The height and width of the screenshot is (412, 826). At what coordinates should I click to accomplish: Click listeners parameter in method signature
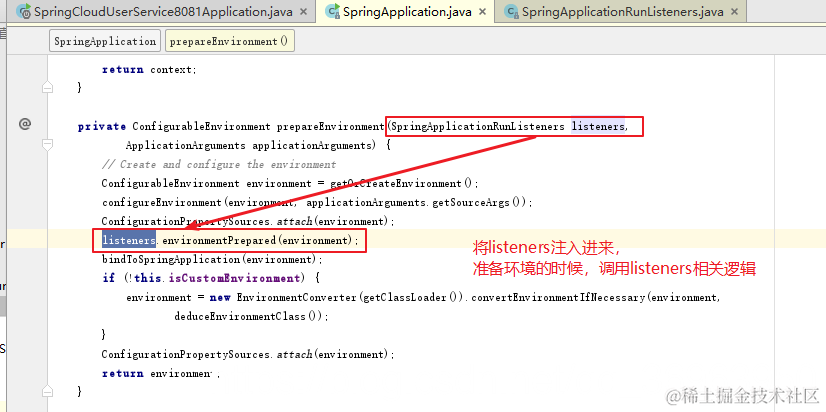[598, 126]
